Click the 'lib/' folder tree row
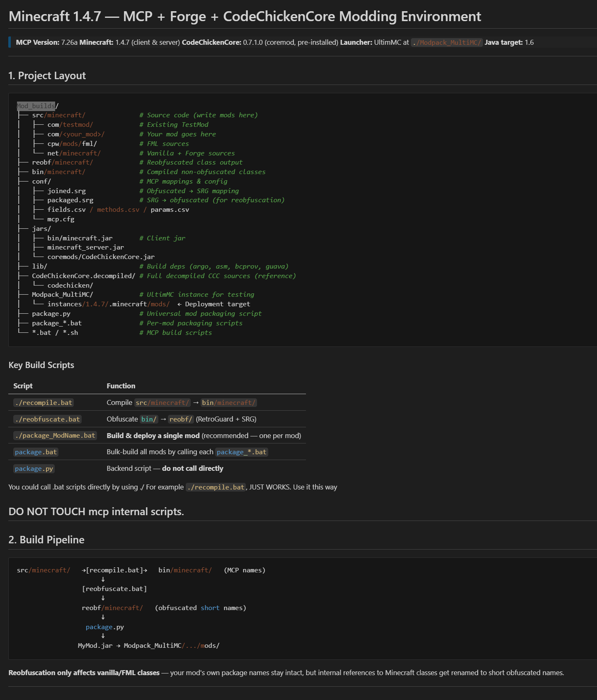Image resolution: width=597 pixels, height=700 pixels. (40, 266)
